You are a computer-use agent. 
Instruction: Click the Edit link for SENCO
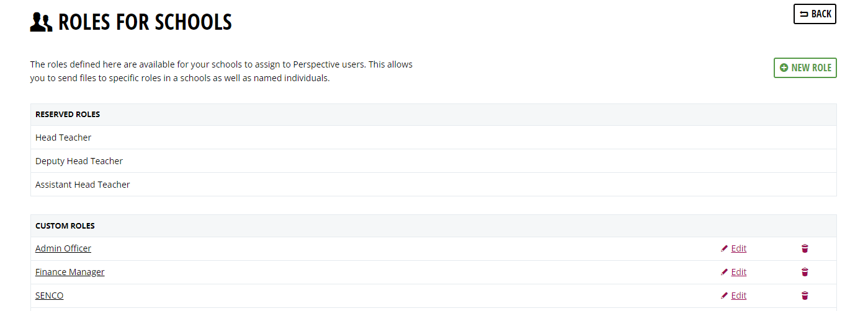click(x=738, y=296)
